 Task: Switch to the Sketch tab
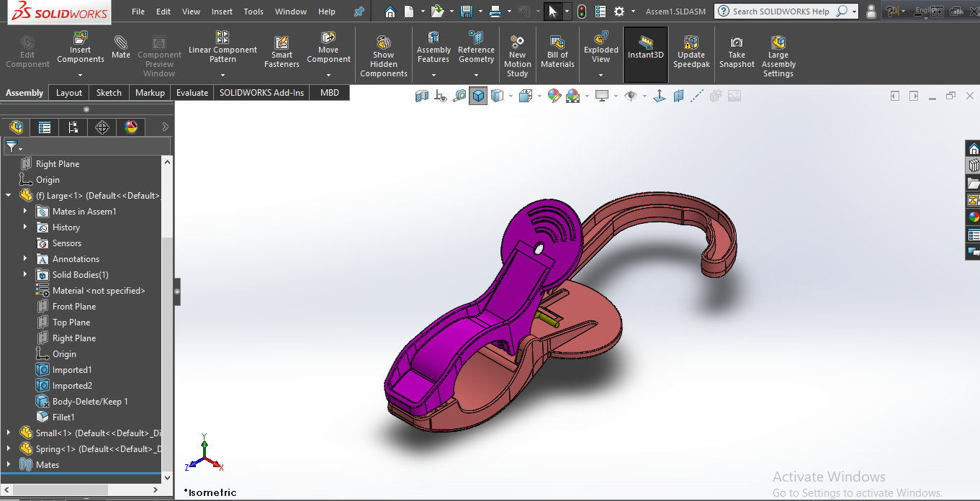(x=109, y=93)
